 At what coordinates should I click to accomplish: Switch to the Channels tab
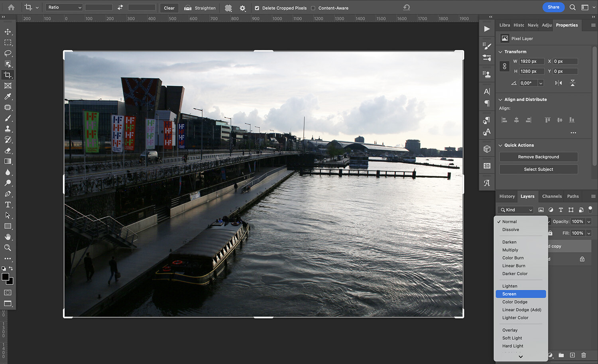point(552,196)
